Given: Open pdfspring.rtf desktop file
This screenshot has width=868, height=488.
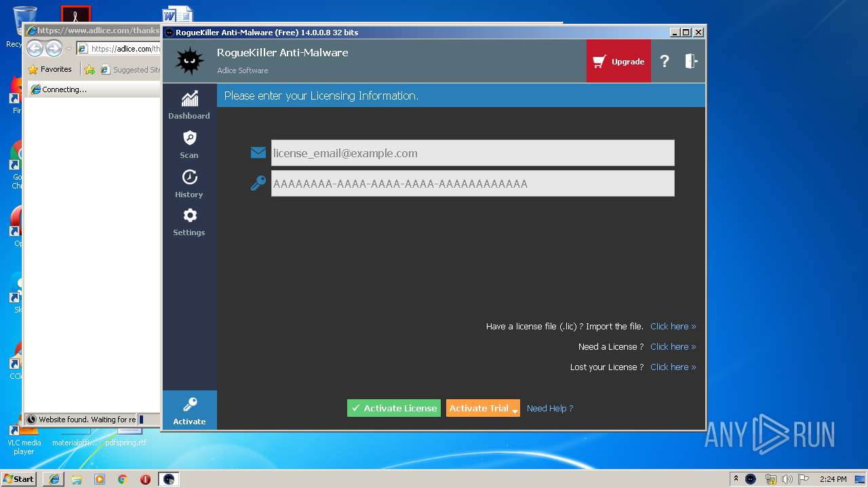Looking at the screenshot, I should point(125,439).
